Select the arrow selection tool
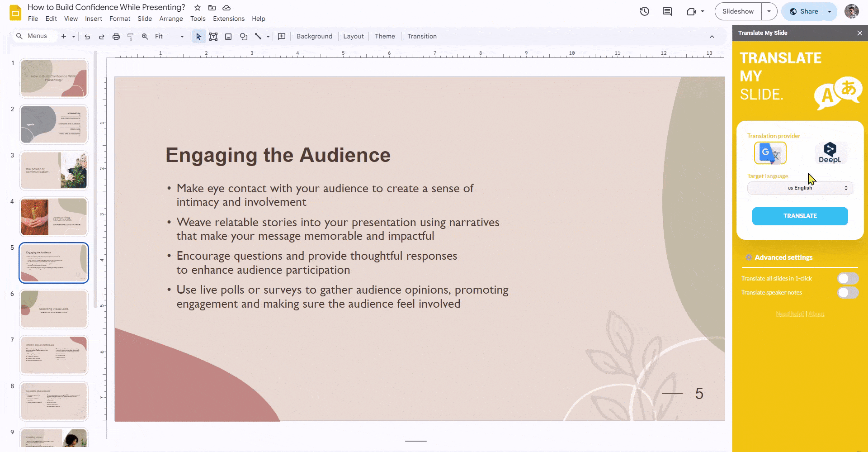Image resolution: width=868 pixels, height=452 pixels. 198,36
